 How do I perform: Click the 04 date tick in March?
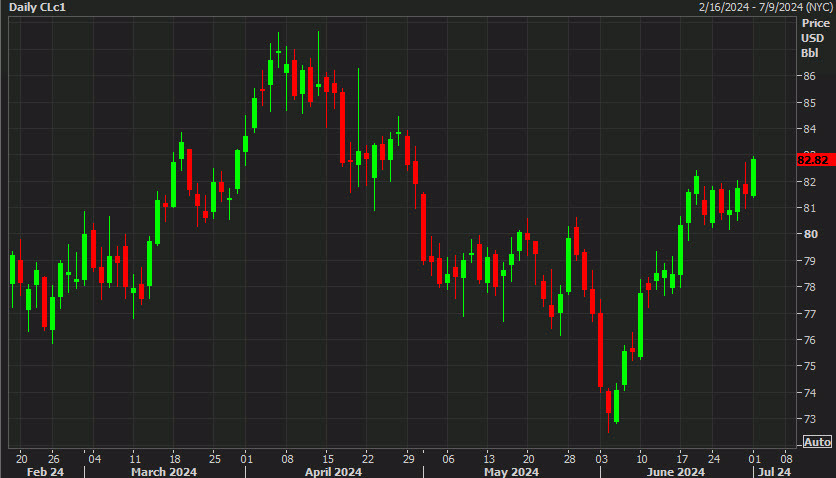[94, 459]
